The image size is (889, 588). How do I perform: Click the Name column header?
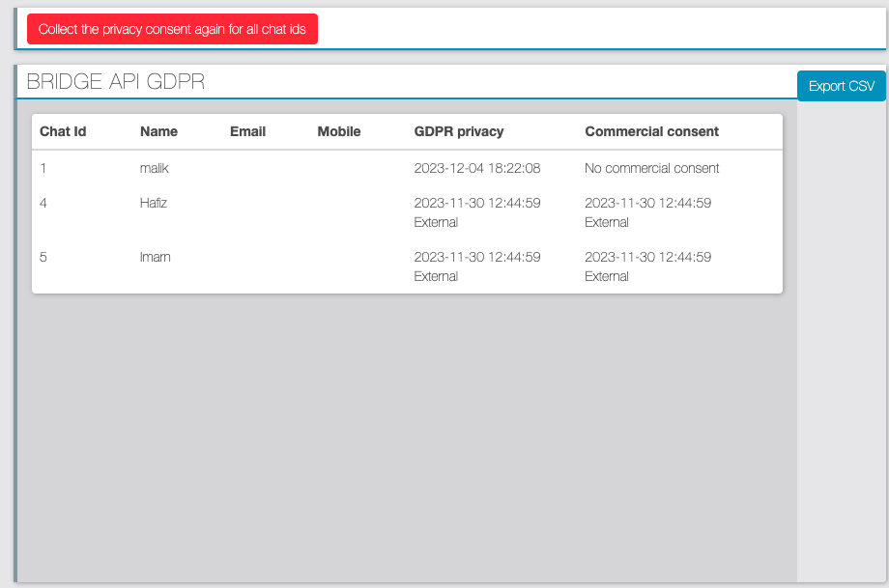pyautogui.click(x=158, y=131)
